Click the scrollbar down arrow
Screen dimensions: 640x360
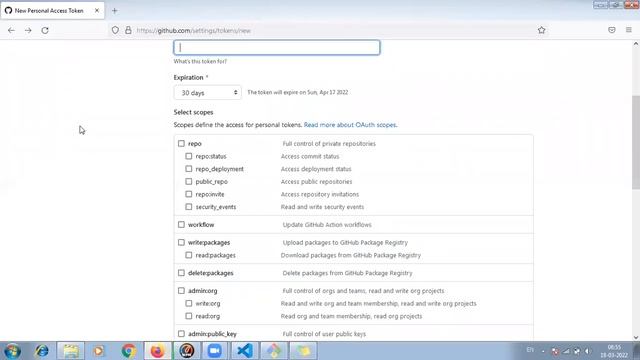[636, 338]
